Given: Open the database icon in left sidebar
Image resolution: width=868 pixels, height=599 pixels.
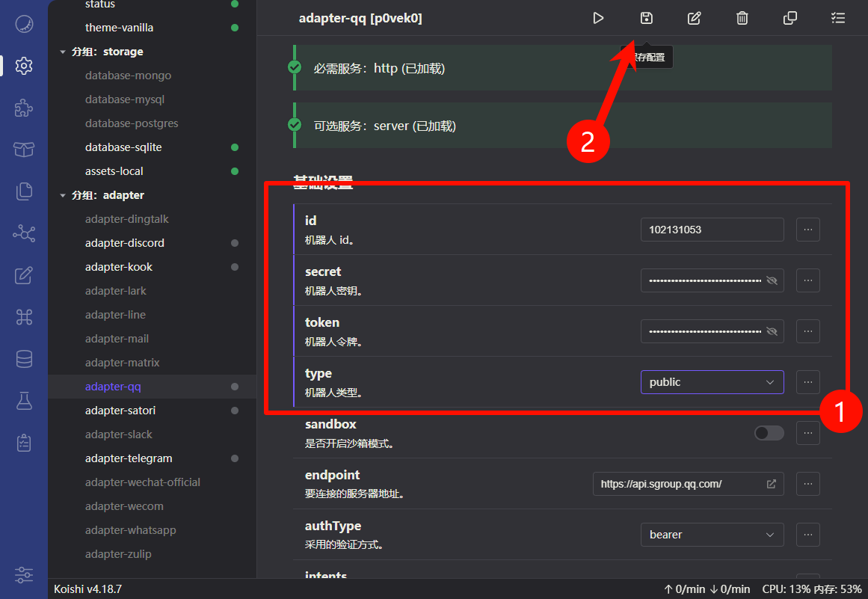Looking at the screenshot, I should (x=24, y=359).
